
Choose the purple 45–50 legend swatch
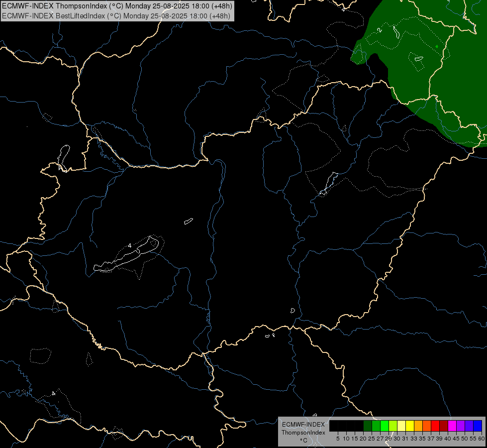tap(461, 426)
